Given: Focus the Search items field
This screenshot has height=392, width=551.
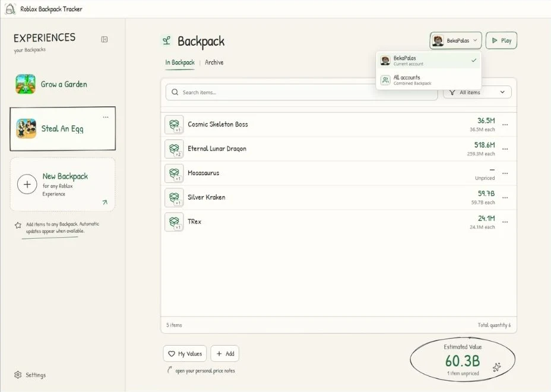Looking at the screenshot, I should click(x=302, y=92).
